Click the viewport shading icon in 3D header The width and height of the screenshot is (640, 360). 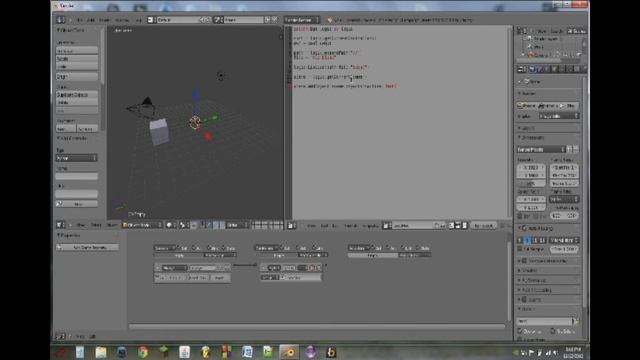coord(170,225)
